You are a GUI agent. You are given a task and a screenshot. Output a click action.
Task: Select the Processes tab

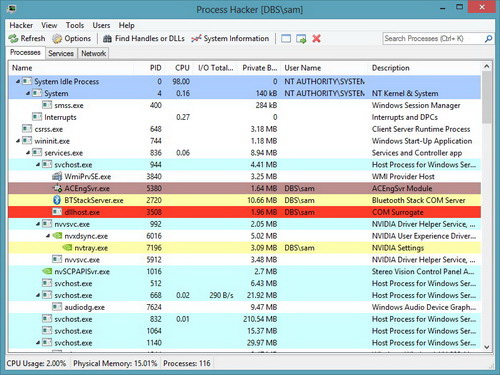coord(25,53)
